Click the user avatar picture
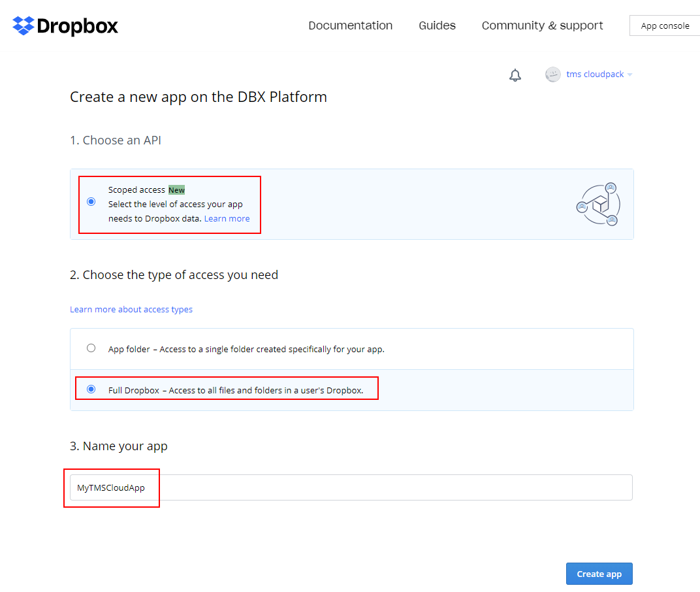700x592 pixels. click(x=553, y=74)
